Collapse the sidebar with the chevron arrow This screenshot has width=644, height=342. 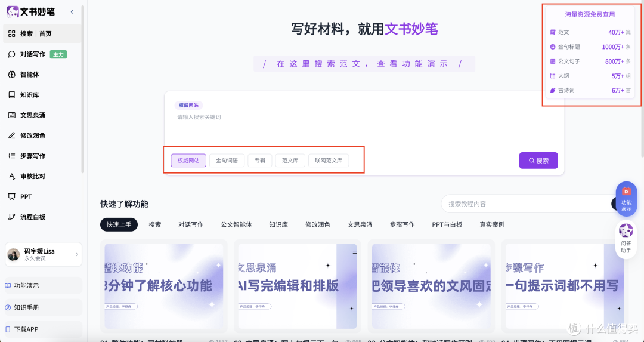pos(72,11)
